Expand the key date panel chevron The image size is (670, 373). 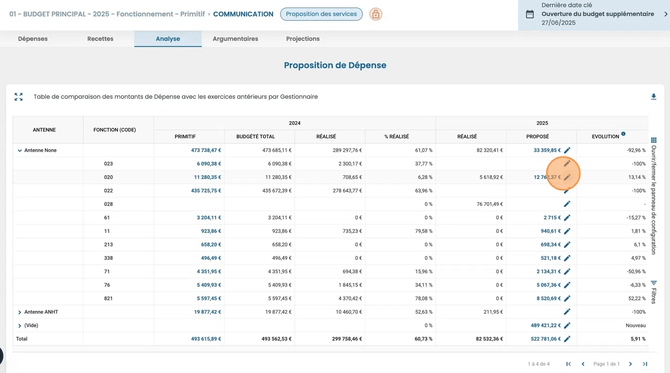tap(665, 14)
